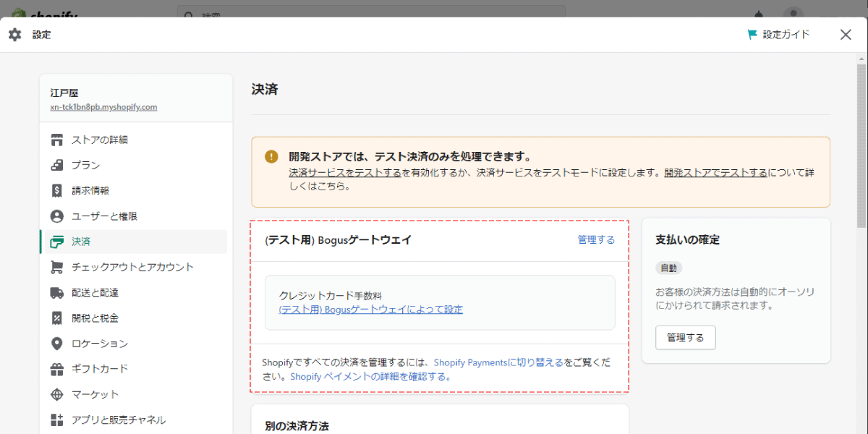Open the xn-tck1bn8pb.myshopify.com store link
Image resolution: width=868 pixels, height=434 pixels.
(103, 107)
